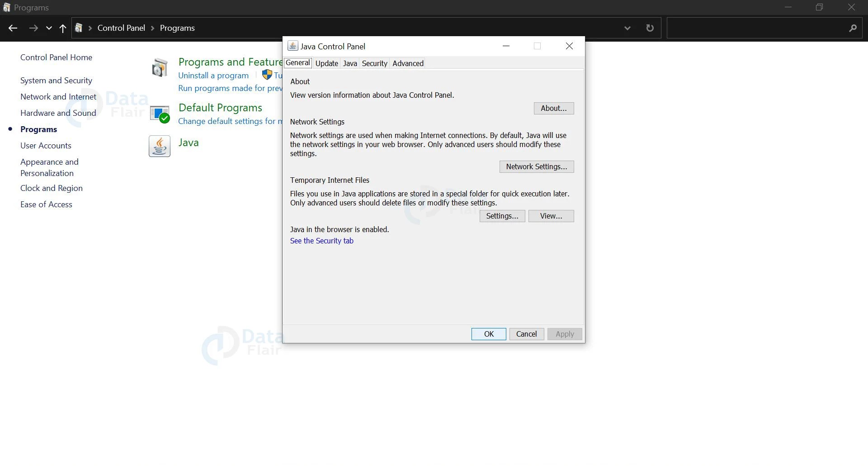The image size is (868, 466).
Task: Click the Back navigation arrow
Action: [x=13, y=28]
